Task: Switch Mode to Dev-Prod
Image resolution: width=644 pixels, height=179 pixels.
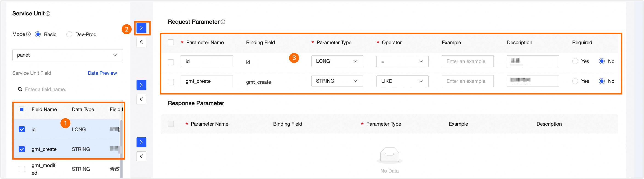Action: point(69,34)
